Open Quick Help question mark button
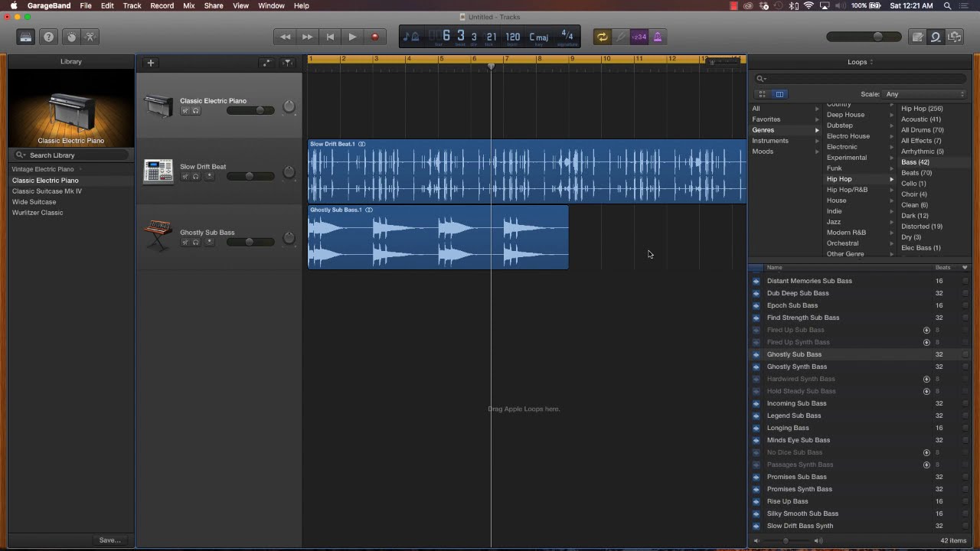The height and width of the screenshot is (551, 980). 48,37
